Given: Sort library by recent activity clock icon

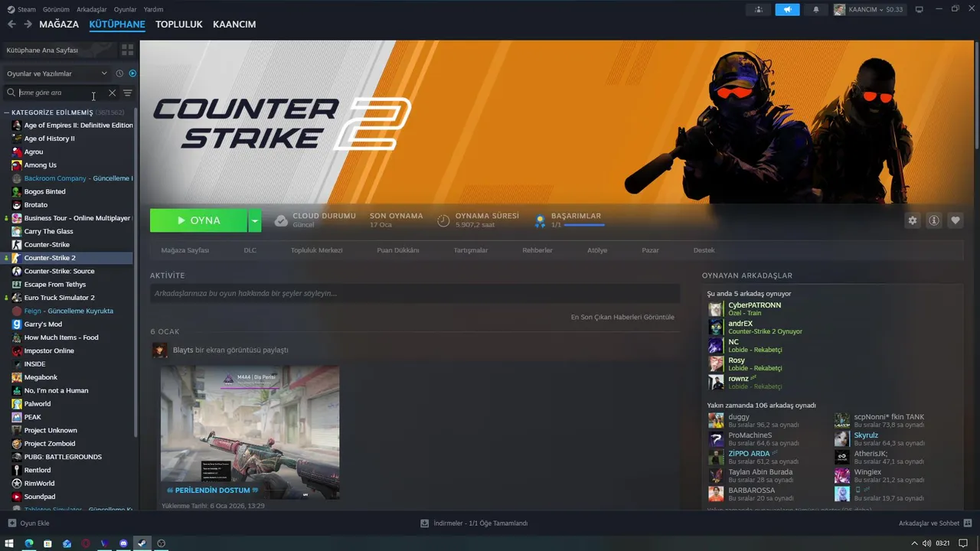Looking at the screenshot, I should coord(119,73).
